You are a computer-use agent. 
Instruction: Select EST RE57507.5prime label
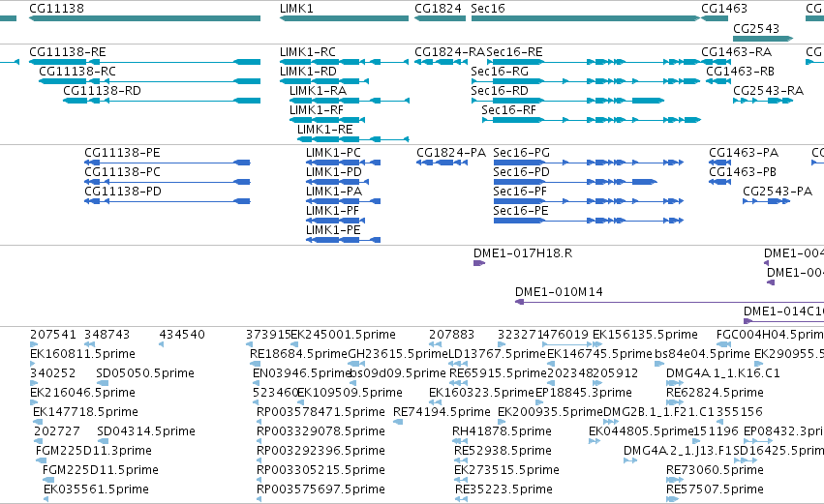point(715,489)
